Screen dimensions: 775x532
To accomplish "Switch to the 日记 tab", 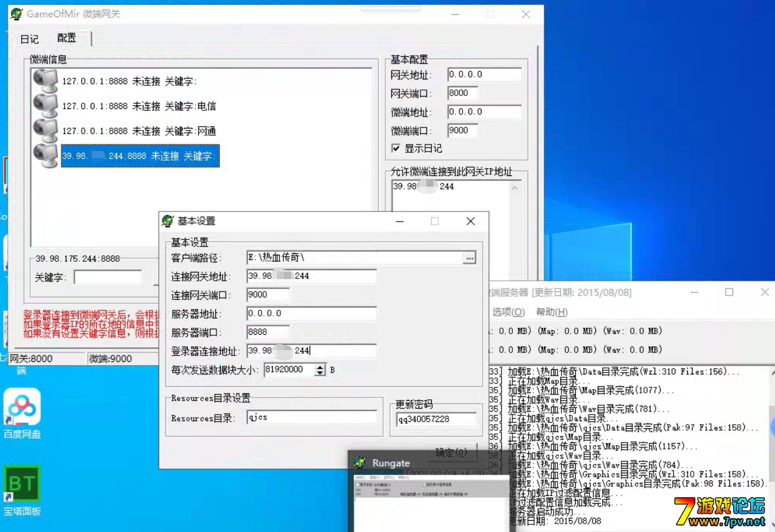I will pos(30,39).
